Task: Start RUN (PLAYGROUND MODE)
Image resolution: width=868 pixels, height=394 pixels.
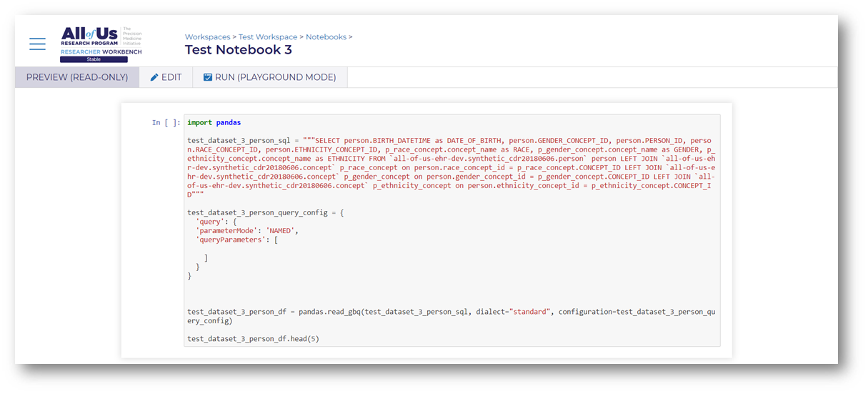Action: pyautogui.click(x=270, y=77)
